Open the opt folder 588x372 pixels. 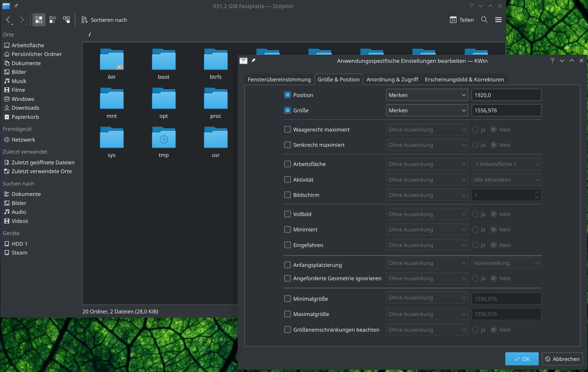tap(164, 103)
